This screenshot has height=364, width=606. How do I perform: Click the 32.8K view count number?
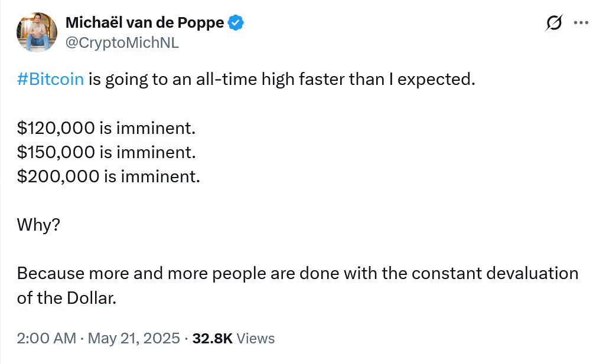coord(213,338)
